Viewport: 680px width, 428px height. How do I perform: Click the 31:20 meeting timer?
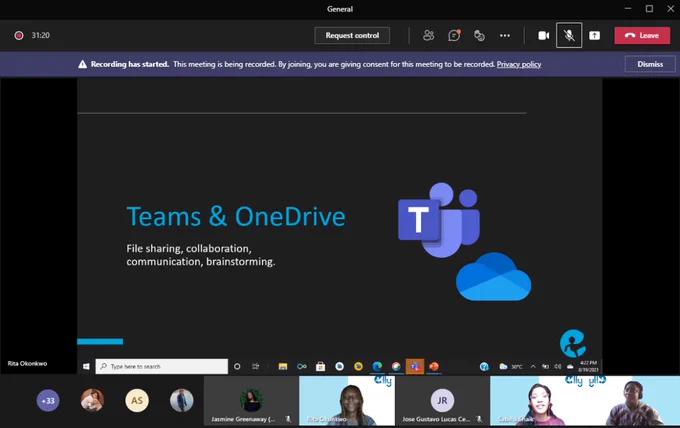pyautogui.click(x=40, y=36)
